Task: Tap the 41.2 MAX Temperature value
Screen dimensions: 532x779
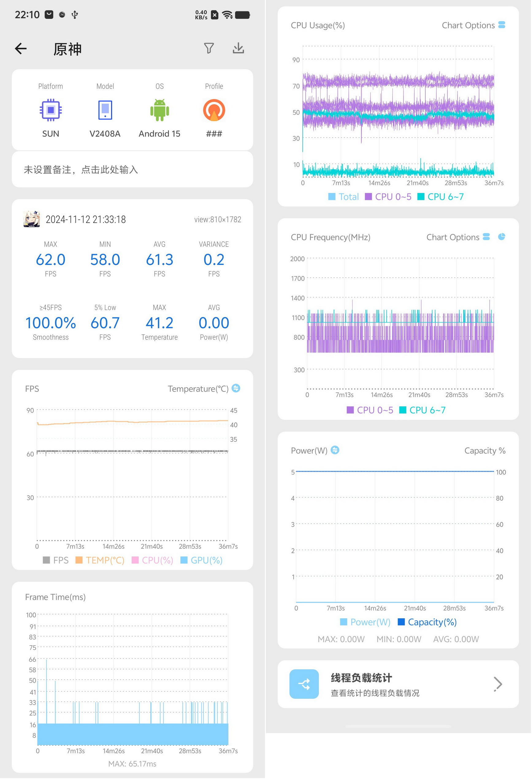Action: 159,323
